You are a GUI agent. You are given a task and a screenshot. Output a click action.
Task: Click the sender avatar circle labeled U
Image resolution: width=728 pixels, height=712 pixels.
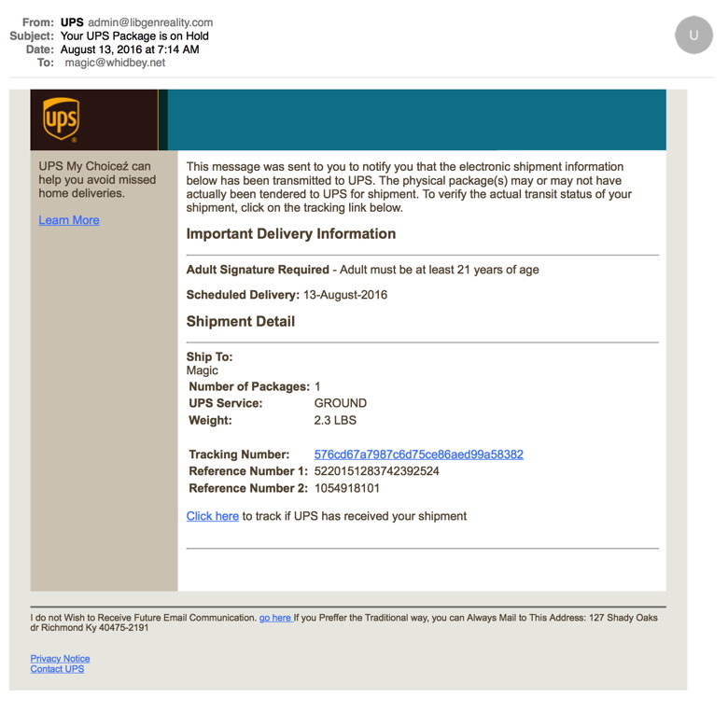tap(693, 35)
